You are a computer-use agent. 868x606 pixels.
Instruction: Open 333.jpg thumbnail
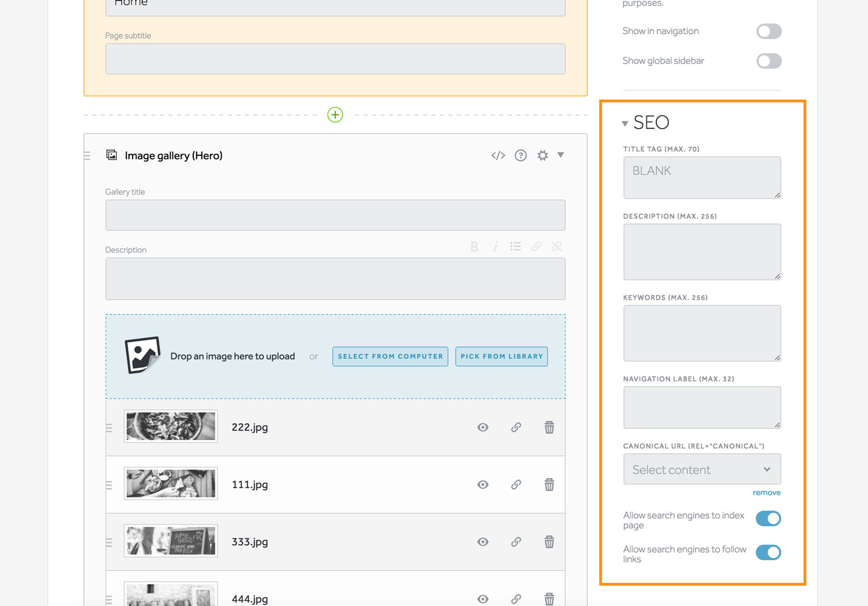click(171, 541)
